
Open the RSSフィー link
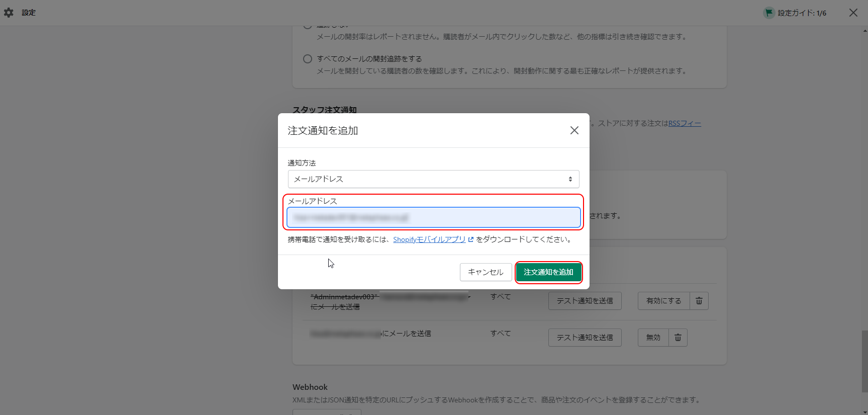tap(685, 123)
